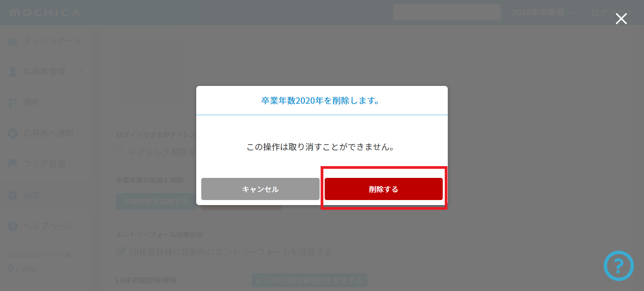
Task: Click the dashboard gauge icon in sidebar
Action: point(13,42)
